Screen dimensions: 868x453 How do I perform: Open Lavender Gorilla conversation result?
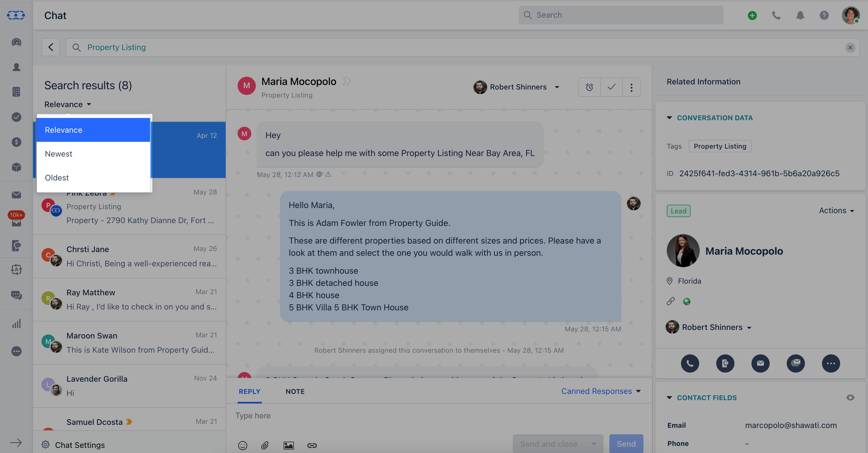click(x=129, y=386)
